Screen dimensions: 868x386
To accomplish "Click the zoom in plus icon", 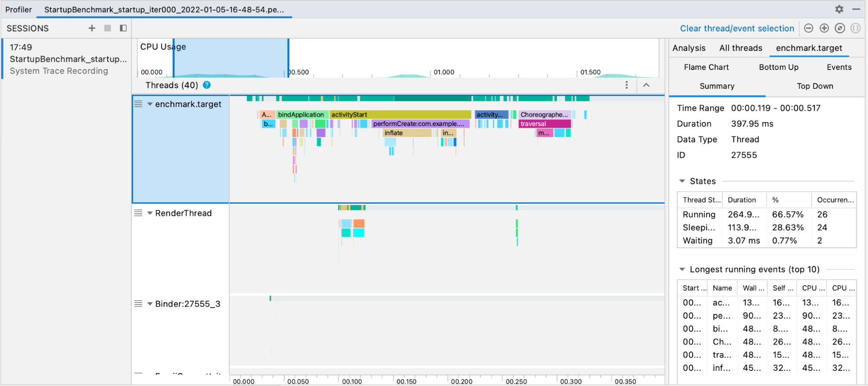I will [824, 28].
